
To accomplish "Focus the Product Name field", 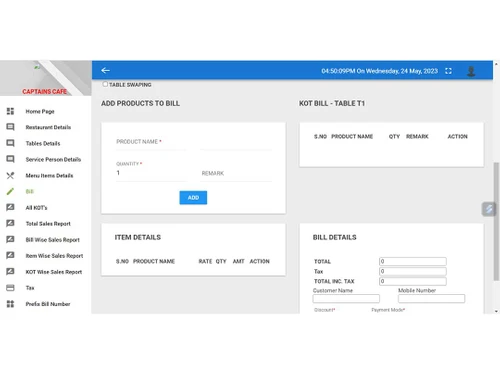I will coord(151,142).
